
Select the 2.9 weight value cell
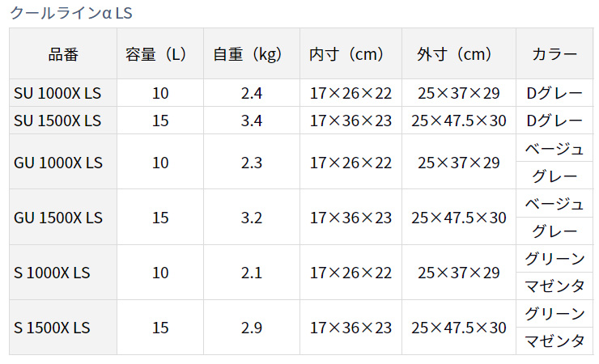[x=252, y=328]
